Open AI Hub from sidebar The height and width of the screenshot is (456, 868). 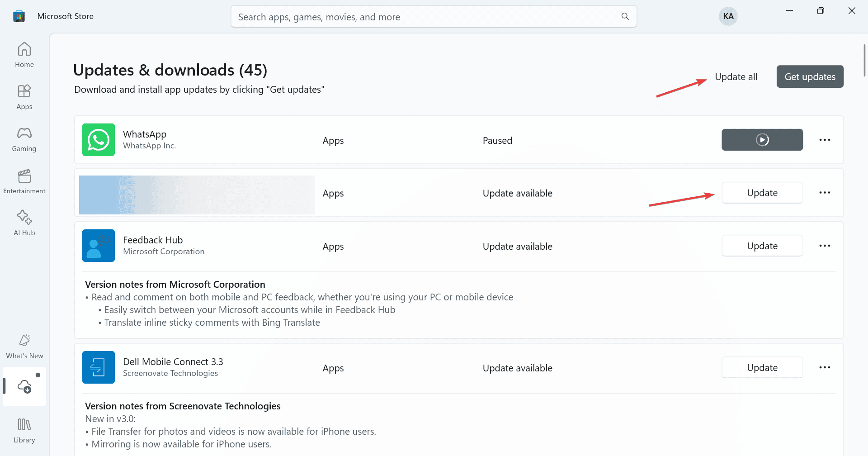point(24,223)
